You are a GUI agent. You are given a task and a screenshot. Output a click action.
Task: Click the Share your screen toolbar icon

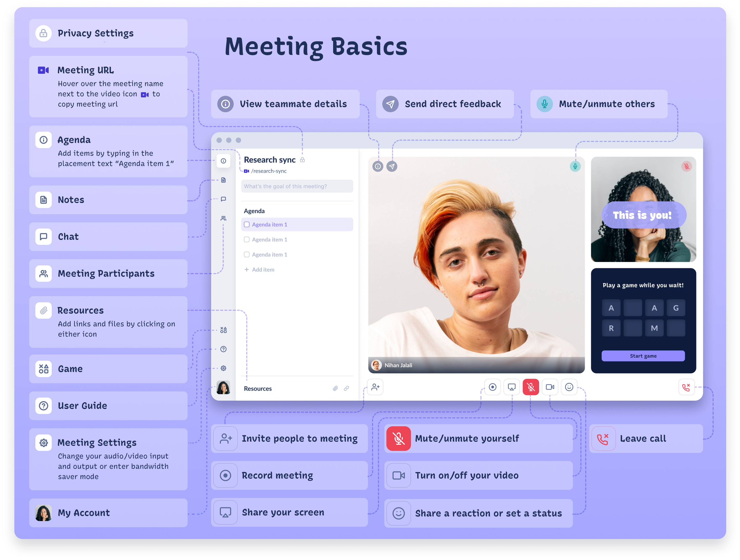(511, 387)
